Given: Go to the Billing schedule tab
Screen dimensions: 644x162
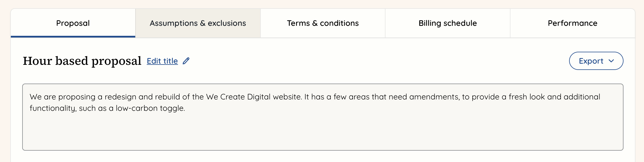Looking at the screenshot, I should (448, 23).
